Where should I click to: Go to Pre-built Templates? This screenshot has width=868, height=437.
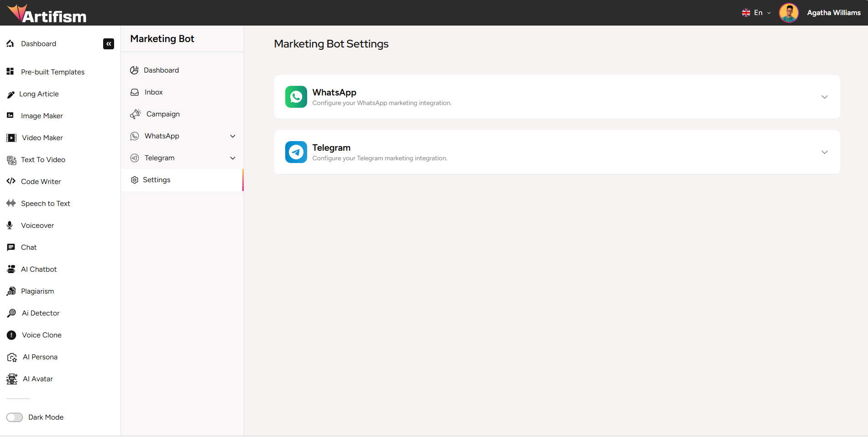[52, 72]
